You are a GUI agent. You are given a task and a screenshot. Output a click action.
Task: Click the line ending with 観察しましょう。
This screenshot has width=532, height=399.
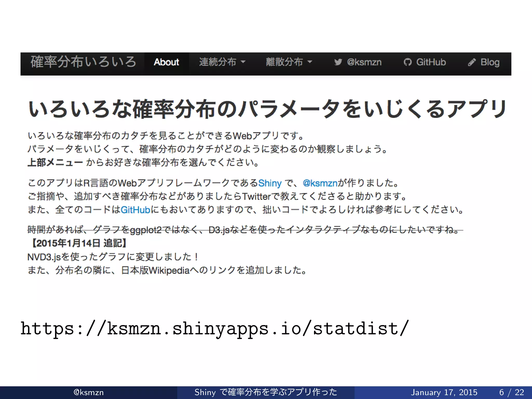(207, 149)
